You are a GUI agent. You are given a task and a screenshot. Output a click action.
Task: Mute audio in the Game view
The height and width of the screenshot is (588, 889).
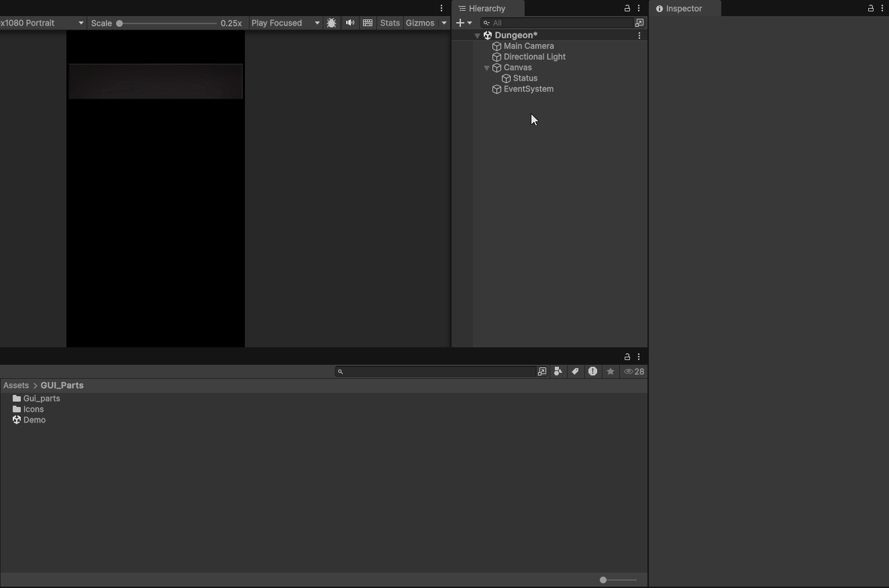pos(350,23)
